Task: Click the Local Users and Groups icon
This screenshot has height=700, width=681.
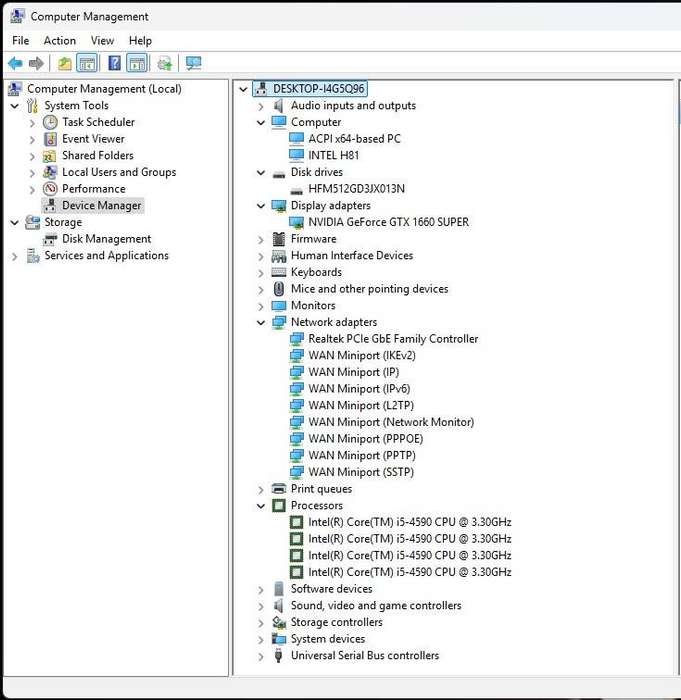Action: [x=50, y=172]
